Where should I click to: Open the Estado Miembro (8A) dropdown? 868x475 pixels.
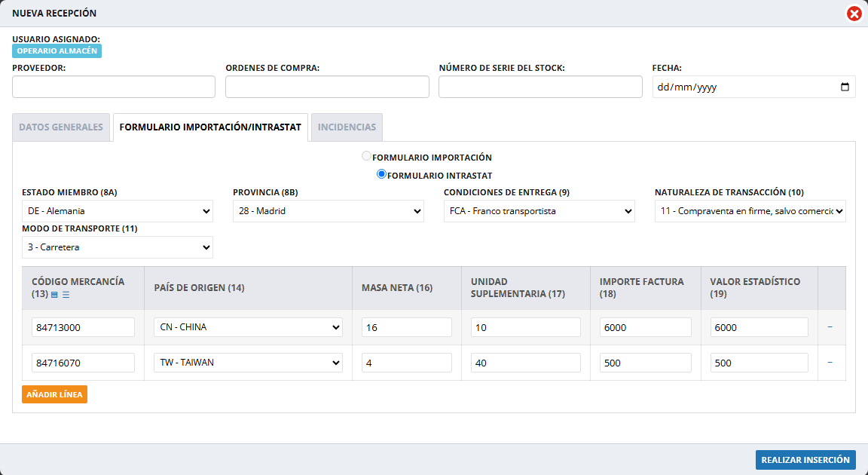(118, 211)
